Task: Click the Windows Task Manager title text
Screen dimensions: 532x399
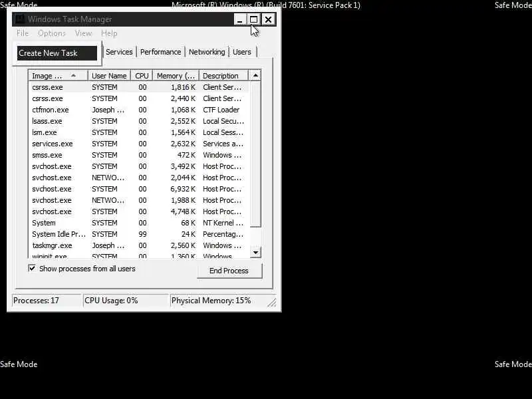Action: (x=70, y=19)
